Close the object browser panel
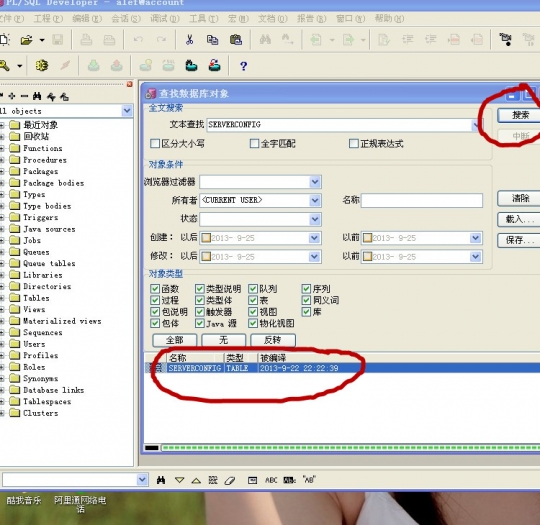 click(129, 84)
